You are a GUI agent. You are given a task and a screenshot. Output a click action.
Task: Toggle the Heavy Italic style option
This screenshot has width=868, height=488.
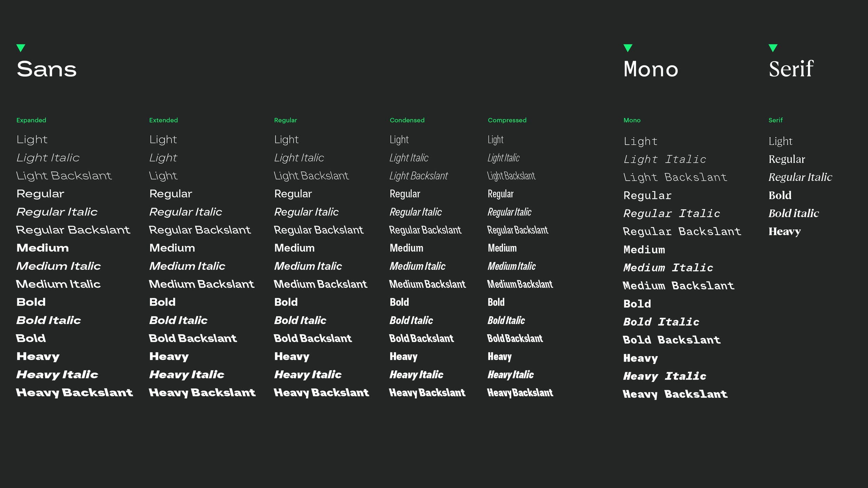[57, 374]
